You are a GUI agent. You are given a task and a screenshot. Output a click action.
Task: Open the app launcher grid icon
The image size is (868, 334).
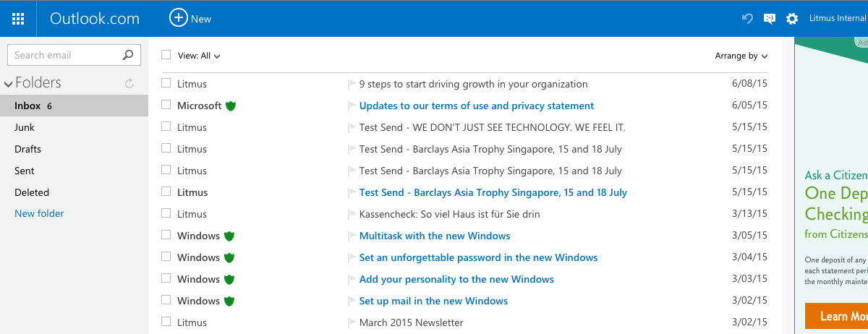[x=18, y=19]
